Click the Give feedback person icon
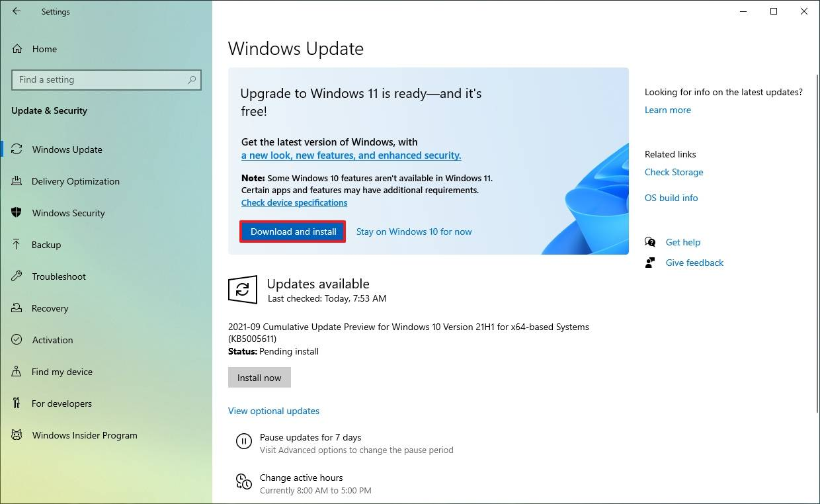Screen dimensions: 820x504 pyautogui.click(x=651, y=263)
